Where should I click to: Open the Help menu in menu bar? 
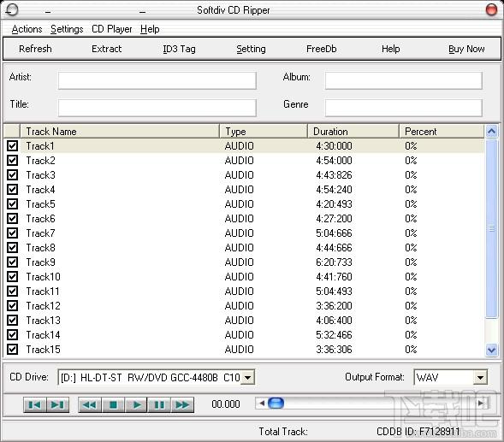[150, 29]
